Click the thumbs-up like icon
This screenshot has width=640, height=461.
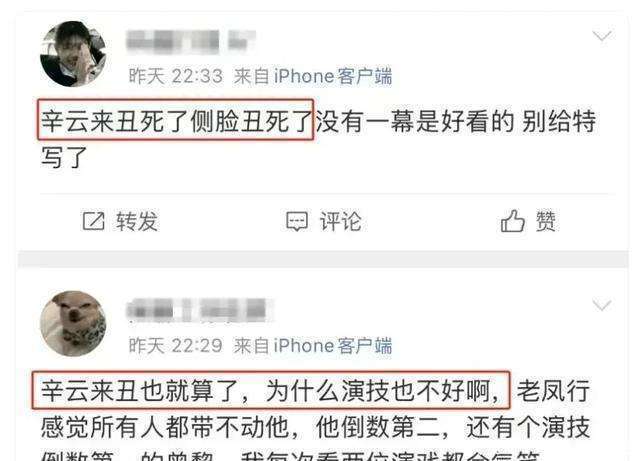coord(512,220)
